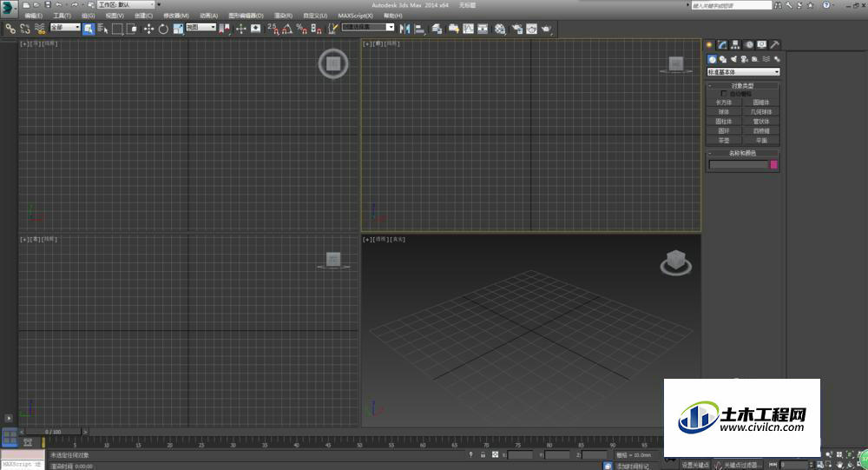Open the 修改器(M) menu
Screen dimensions: 868x470
[176, 16]
